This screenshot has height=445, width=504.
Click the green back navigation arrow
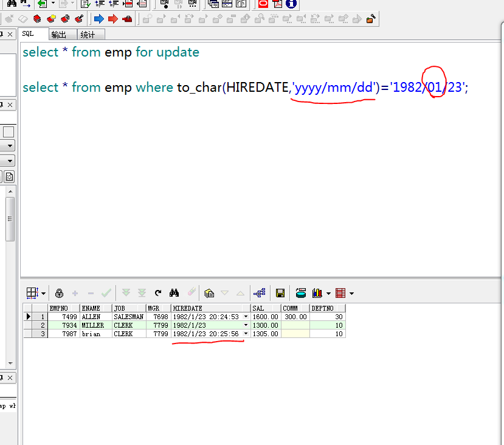tap(42, 4)
